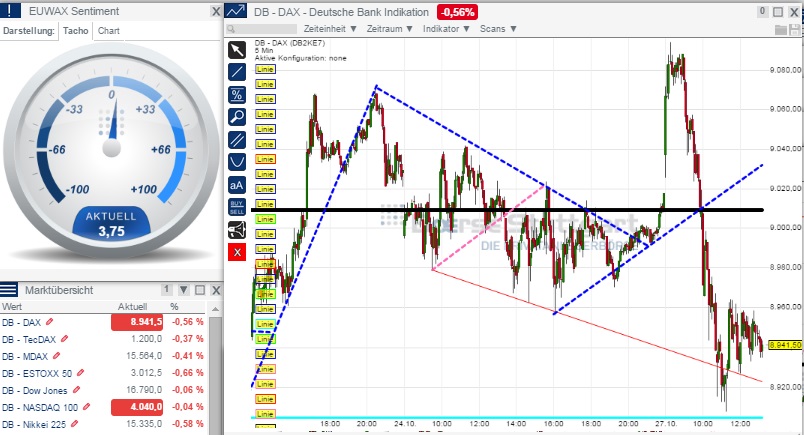Click the chart icon in DB - DAX header

click(236, 11)
